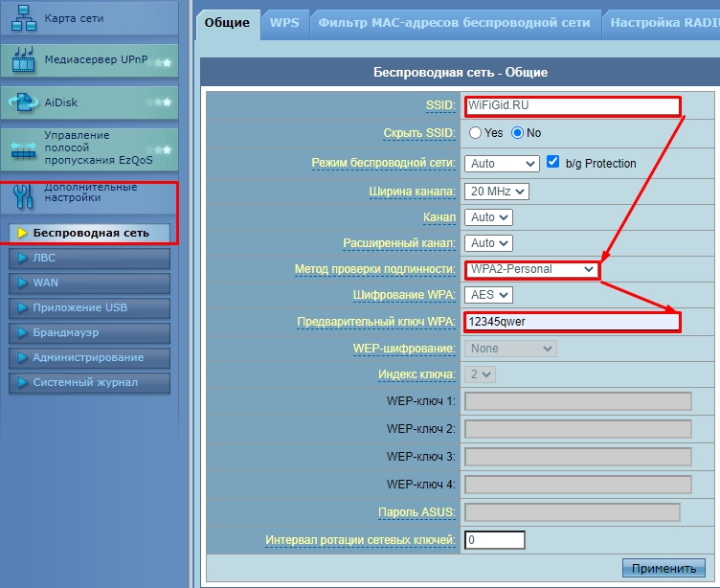Click the Пароль ASUS input field
This screenshot has height=588, width=720.
coord(573,512)
